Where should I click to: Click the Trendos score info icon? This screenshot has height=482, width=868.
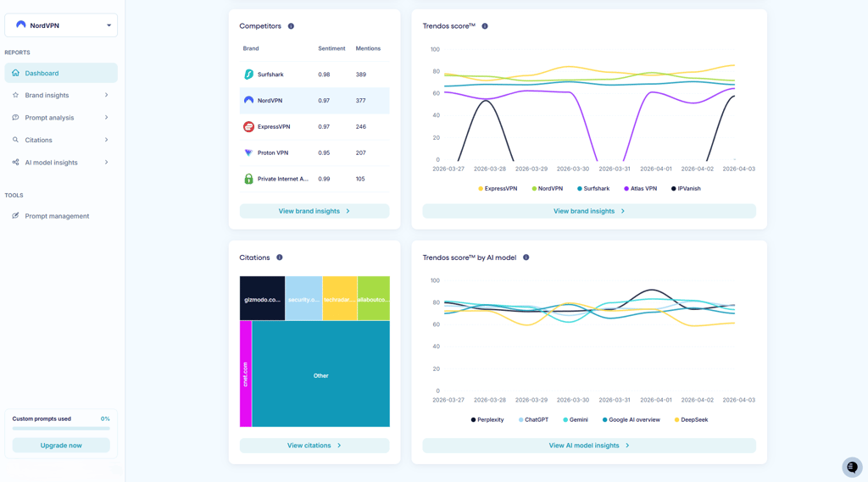(484, 26)
